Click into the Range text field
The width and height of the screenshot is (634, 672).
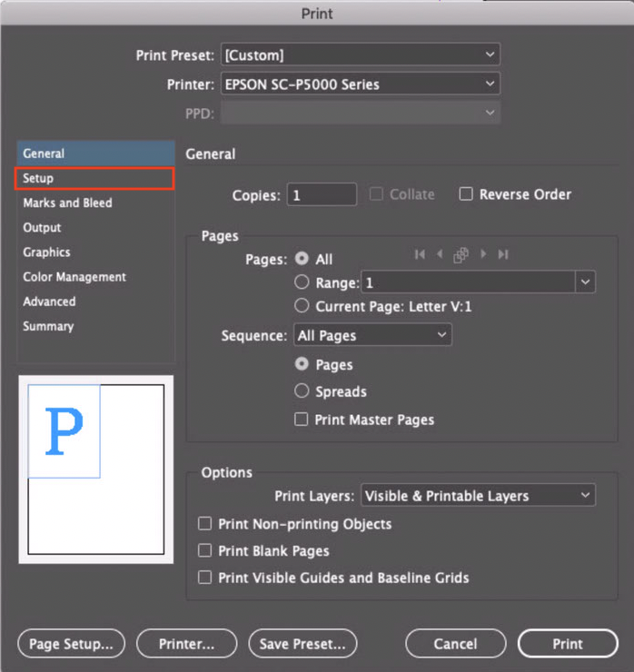point(468,282)
